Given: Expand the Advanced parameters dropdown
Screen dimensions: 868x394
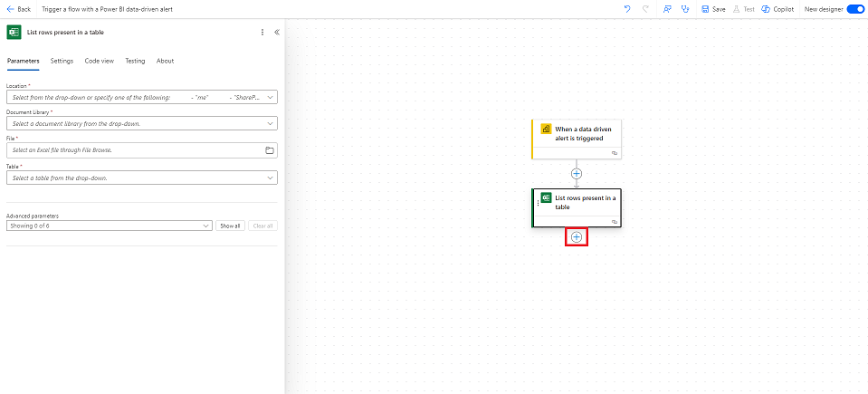Looking at the screenshot, I should coord(206,226).
